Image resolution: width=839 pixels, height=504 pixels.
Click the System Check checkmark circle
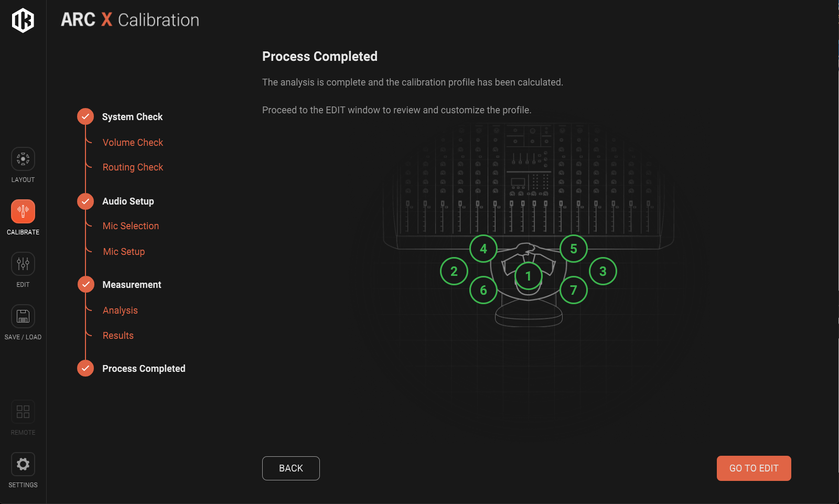(x=85, y=116)
